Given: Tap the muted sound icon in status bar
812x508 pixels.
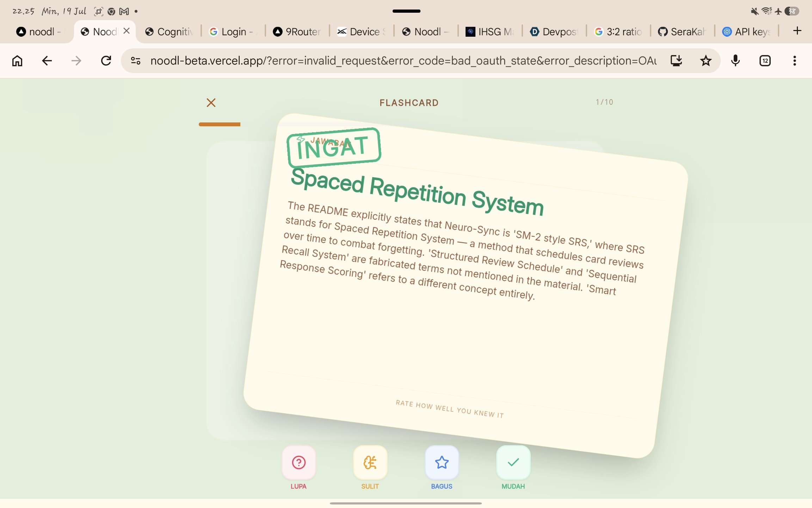Looking at the screenshot, I should 755,11.
